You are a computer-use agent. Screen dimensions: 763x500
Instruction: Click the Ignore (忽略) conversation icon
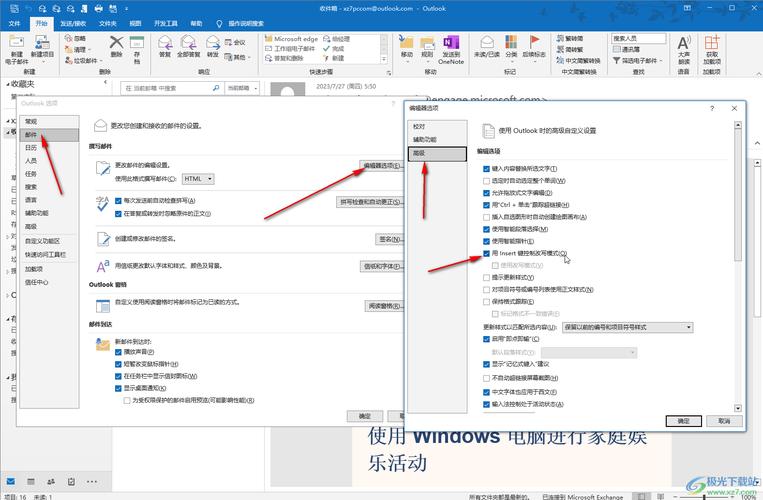point(69,38)
